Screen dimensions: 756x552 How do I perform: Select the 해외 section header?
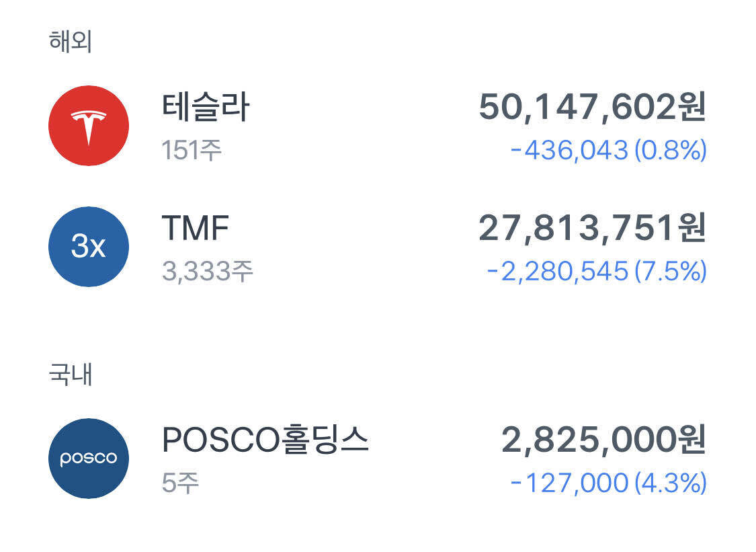pyautogui.click(x=71, y=42)
